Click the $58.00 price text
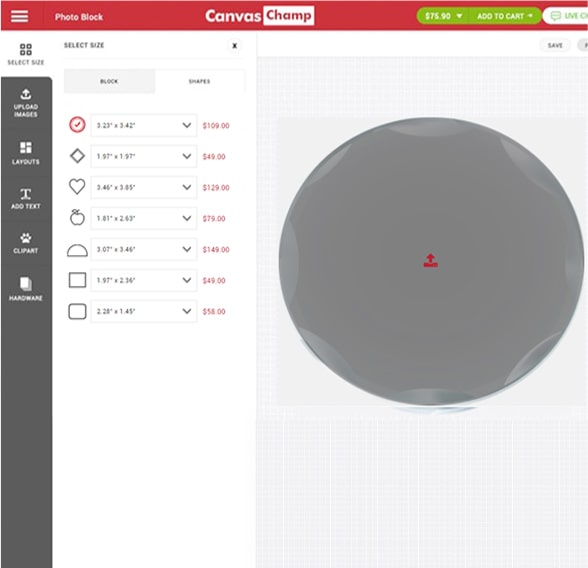The width and height of the screenshot is (588, 568). [214, 312]
